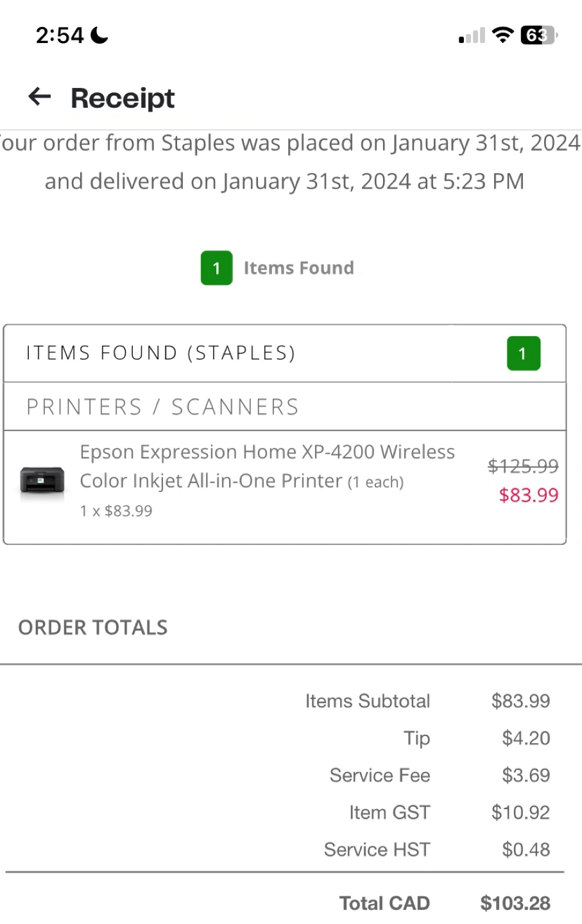
Task: Tap the sale price $83.99 in red
Action: [529, 495]
